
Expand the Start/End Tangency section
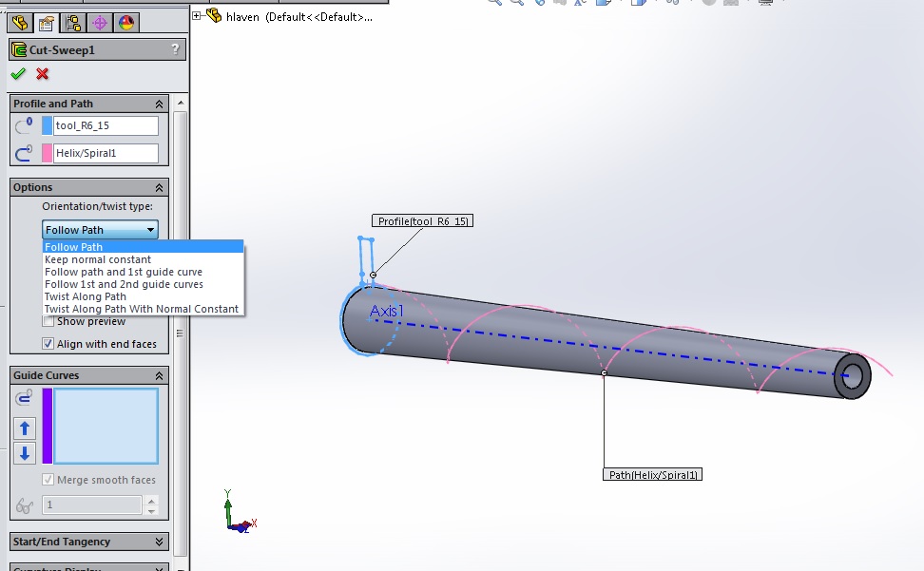coord(159,542)
